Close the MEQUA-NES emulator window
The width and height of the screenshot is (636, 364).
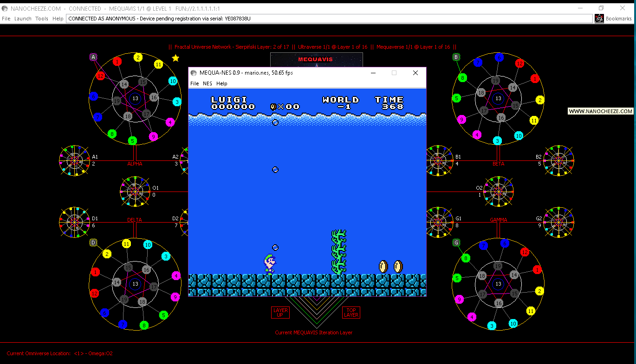pos(415,73)
